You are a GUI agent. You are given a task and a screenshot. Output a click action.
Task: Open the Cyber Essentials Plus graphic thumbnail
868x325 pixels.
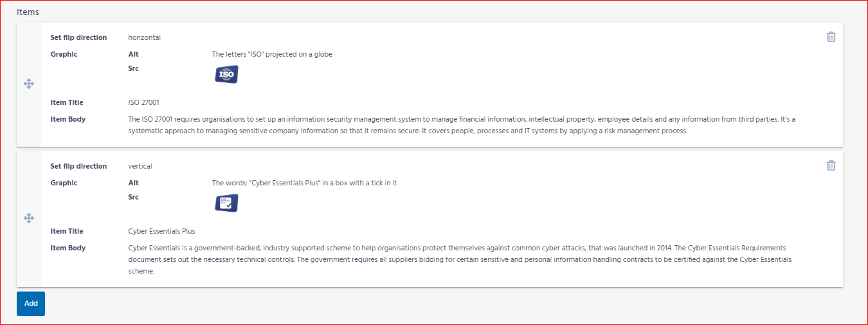[226, 203]
